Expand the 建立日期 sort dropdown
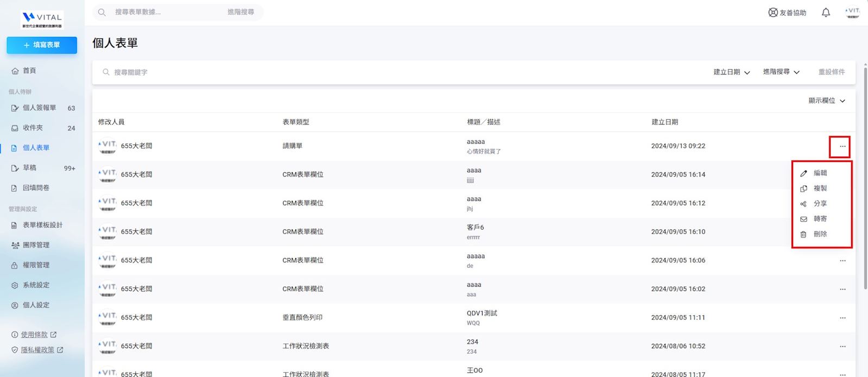Screen dimensions: 868x377 (731, 72)
